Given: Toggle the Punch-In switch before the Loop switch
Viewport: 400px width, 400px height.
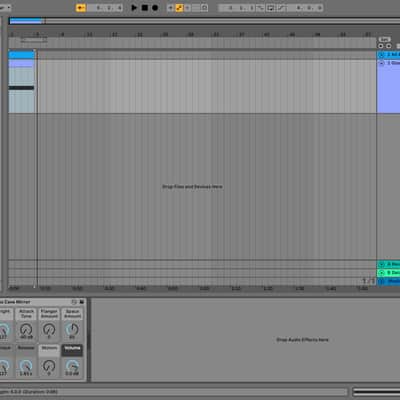Looking at the screenshot, I should [261, 8].
